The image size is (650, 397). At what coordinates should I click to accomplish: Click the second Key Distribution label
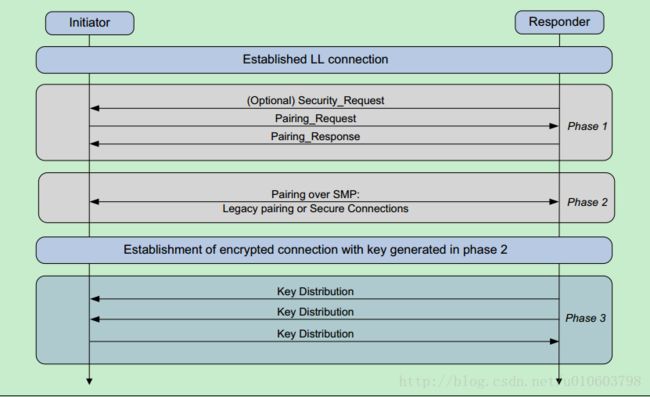click(315, 312)
